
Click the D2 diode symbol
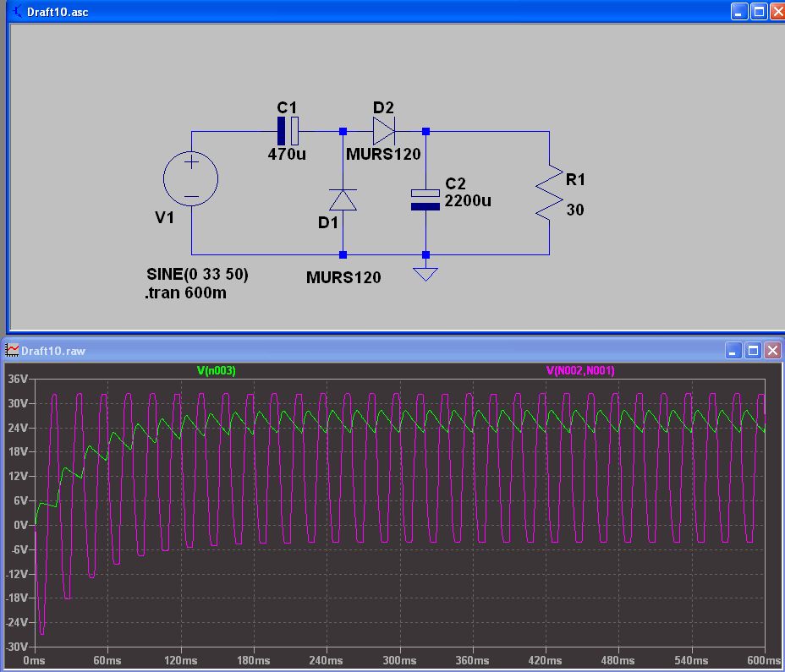[x=384, y=130]
